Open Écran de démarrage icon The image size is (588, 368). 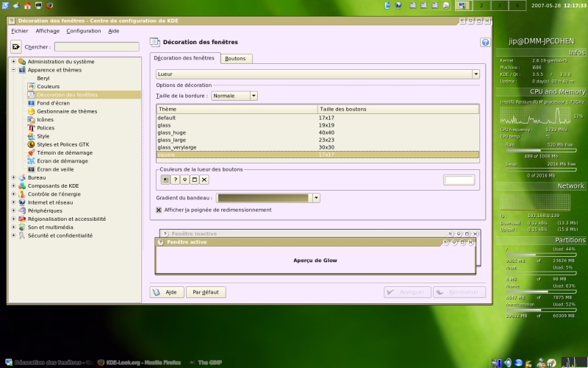(x=31, y=160)
